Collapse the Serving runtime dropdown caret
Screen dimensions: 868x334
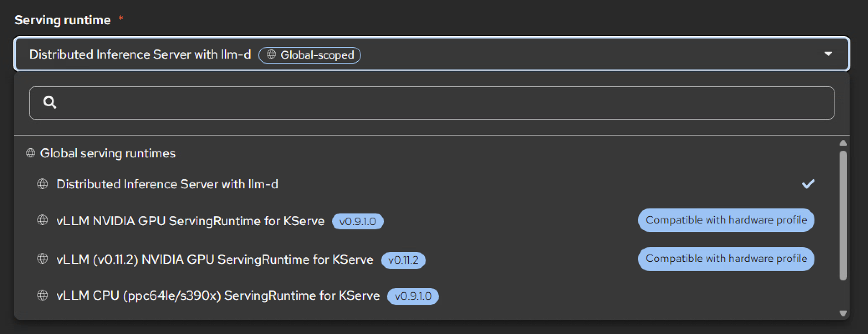pyautogui.click(x=828, y=54)
